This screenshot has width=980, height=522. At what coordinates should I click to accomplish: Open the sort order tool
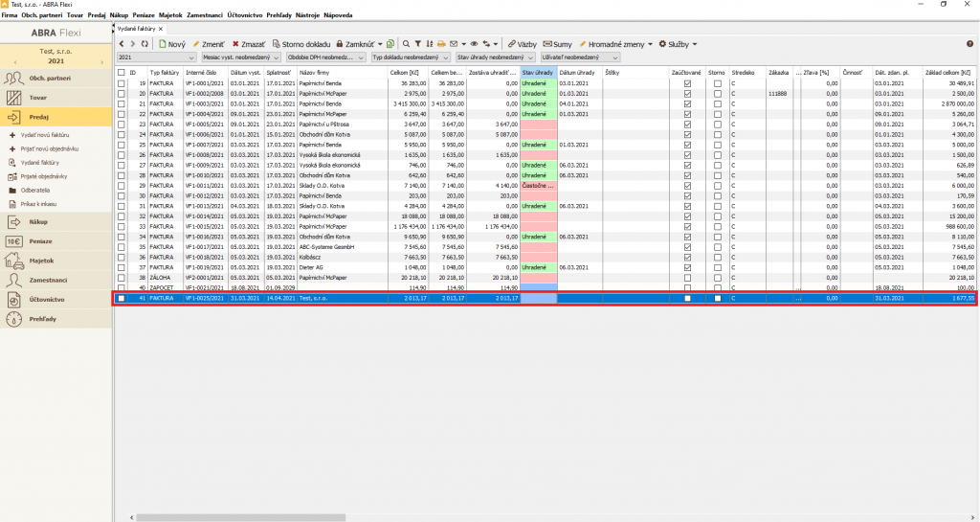point(430,44)
